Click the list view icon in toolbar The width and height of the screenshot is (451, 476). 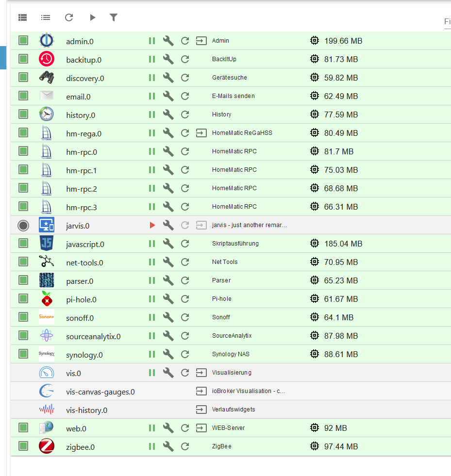(x=46, y=17)
